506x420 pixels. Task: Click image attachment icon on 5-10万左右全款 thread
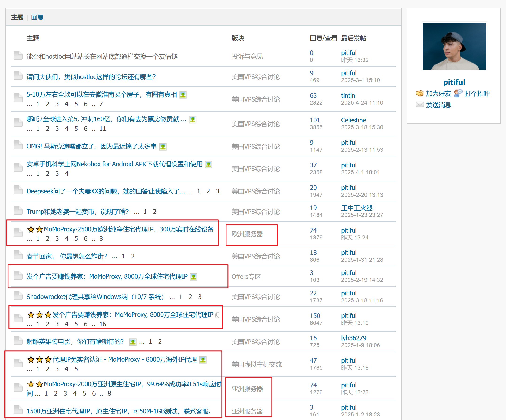click(x=183, y=95)
